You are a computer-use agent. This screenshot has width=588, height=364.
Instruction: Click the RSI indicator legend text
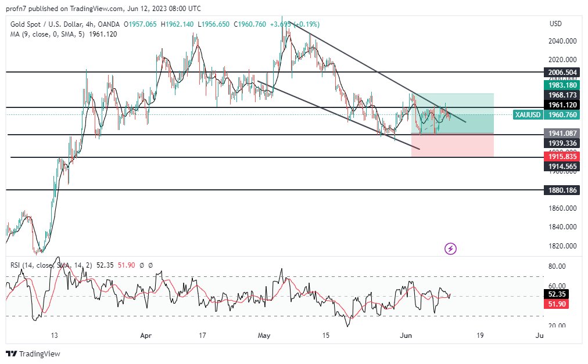51,265
